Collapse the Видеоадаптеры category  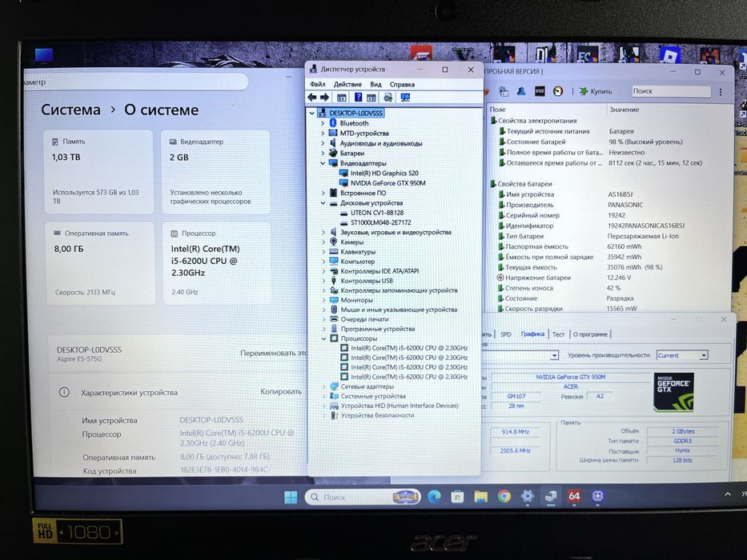(323, 163)
